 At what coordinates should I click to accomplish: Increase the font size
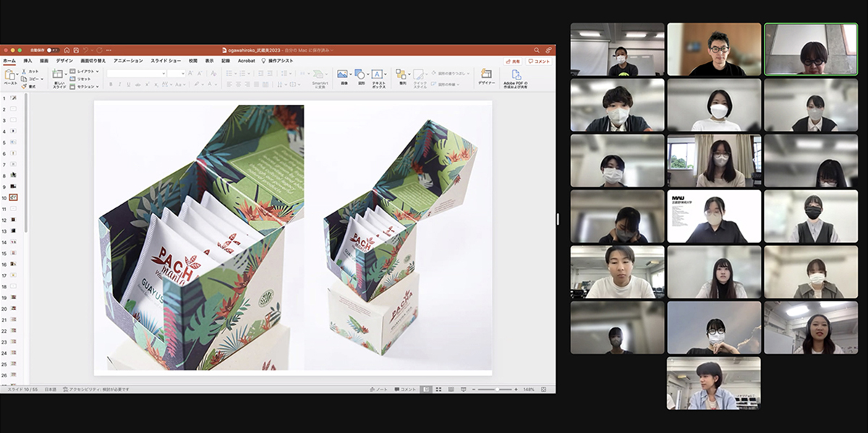[190, 73]
